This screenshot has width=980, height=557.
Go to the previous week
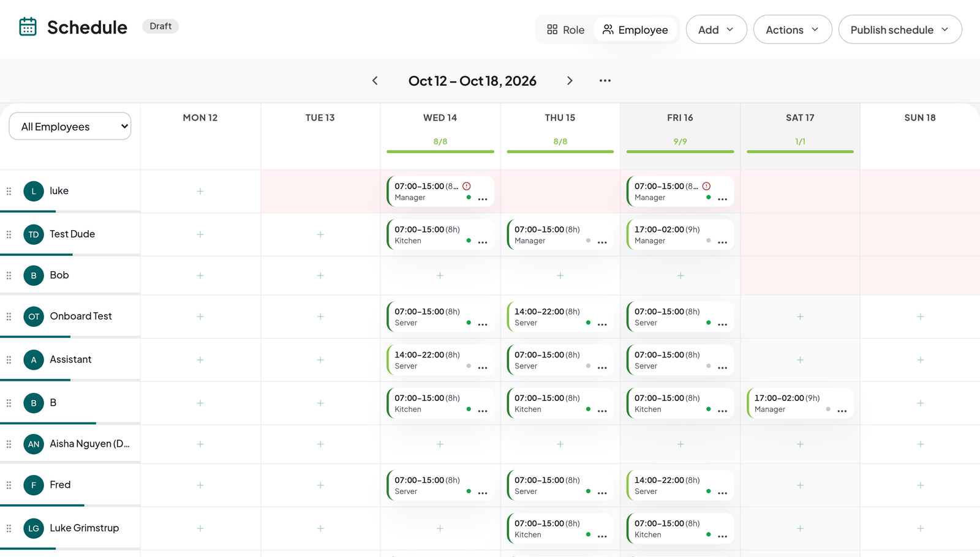(x=375, y=81)
